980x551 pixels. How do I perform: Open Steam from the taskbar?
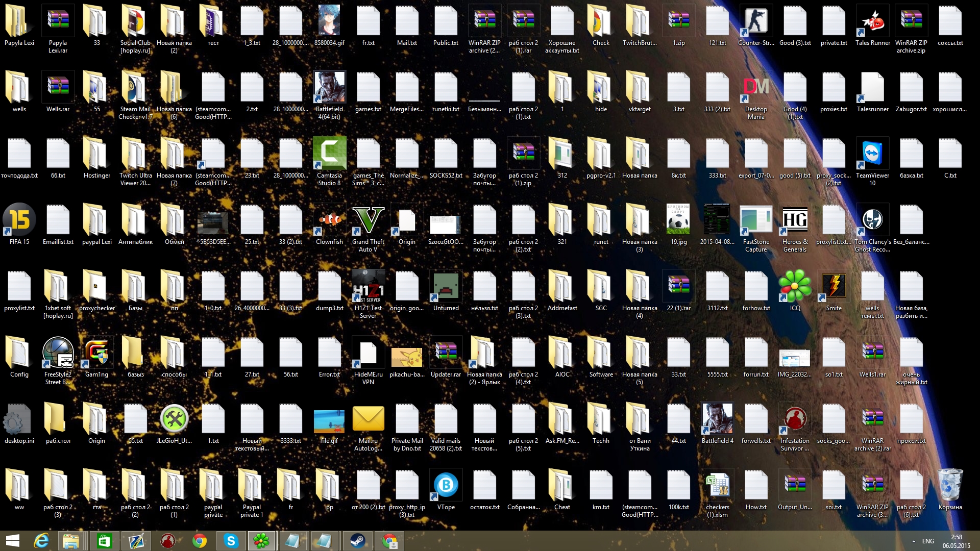(357, 541)
